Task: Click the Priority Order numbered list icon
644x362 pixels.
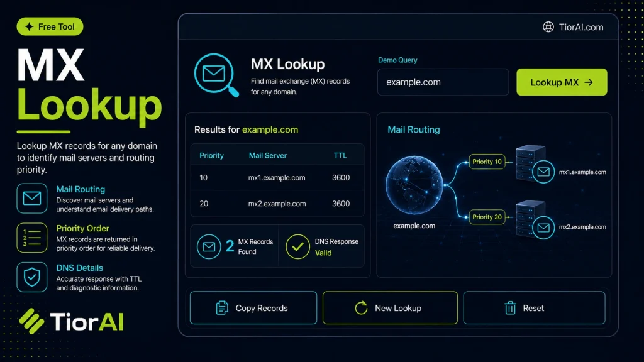Action: click(32, 238)
